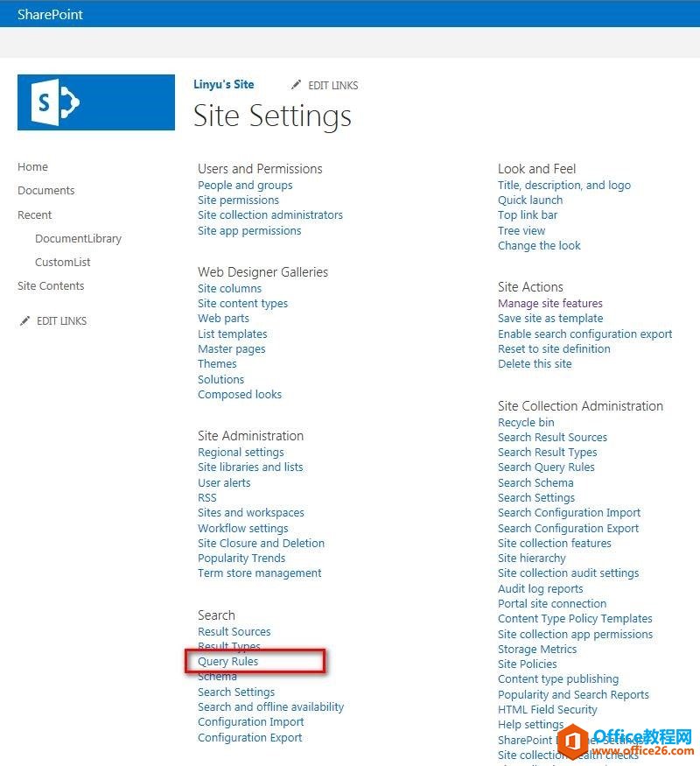Open the Recycle bin link
700x766 pixels.
tap(526, 423)
